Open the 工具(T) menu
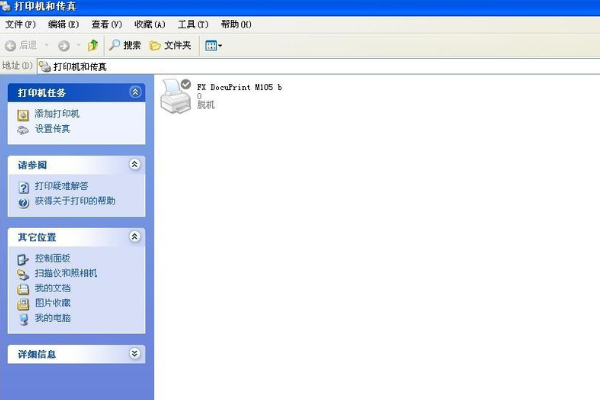Image resolution: width=600 pixels, height=400 pixels. [193, 24]
